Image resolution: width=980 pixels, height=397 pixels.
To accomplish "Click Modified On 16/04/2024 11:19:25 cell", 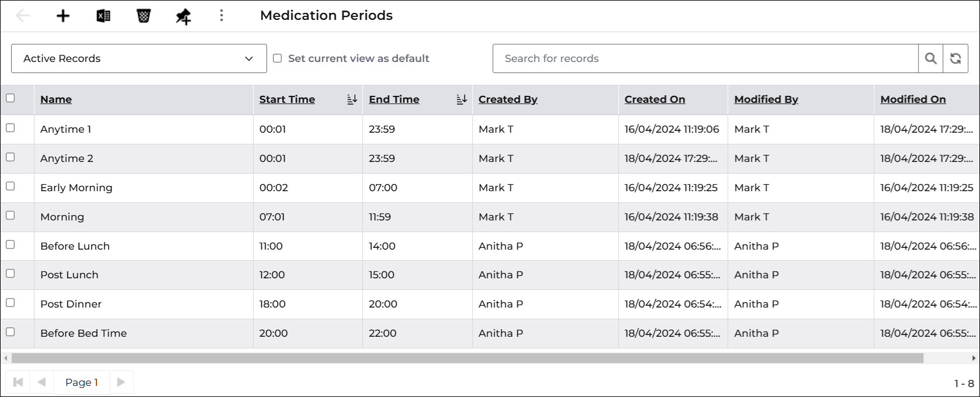I will coord(927,188).
